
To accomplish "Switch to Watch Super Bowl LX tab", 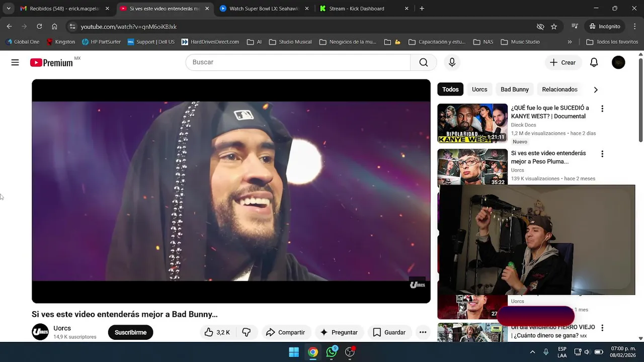I will [264, 9].
